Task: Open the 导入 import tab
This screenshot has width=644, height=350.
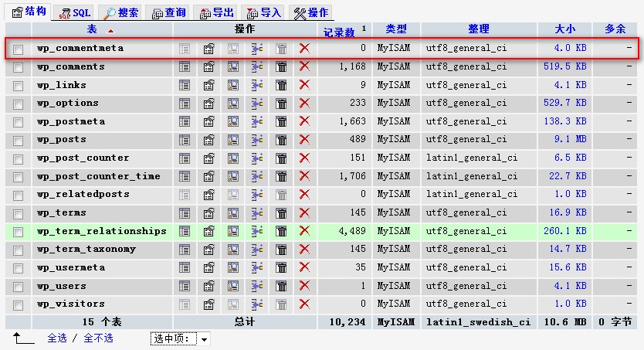Action: [264, 12]
